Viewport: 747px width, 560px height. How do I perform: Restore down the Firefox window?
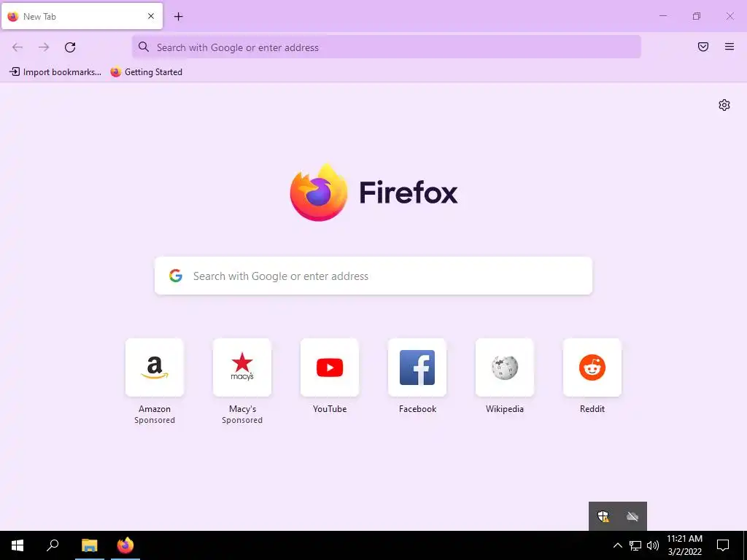click(697, 16)
